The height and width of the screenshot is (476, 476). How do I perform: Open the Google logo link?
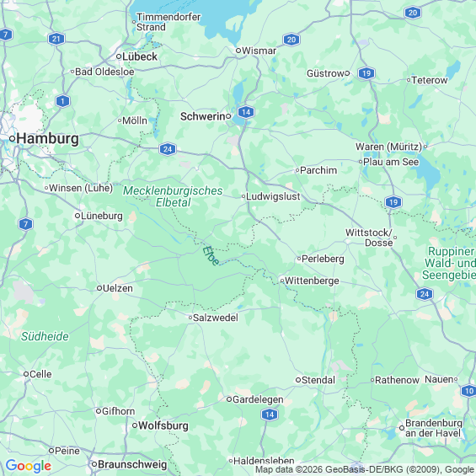[29, 466]
